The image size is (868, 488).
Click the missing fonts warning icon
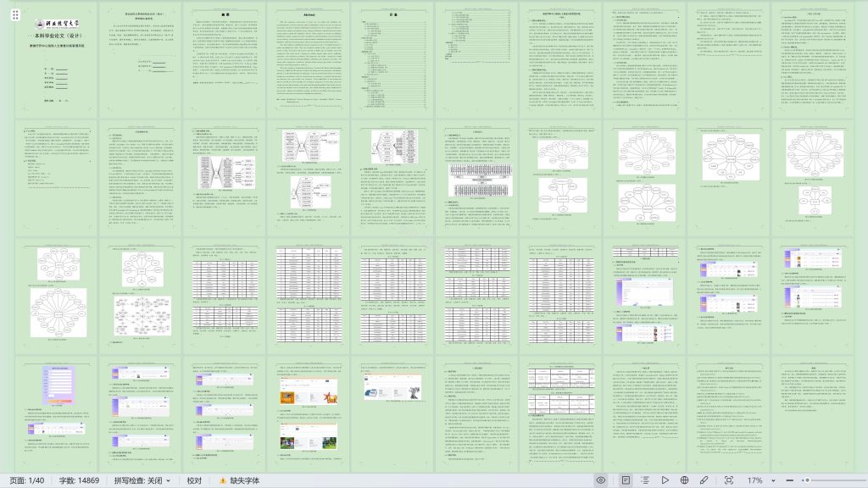223,481
